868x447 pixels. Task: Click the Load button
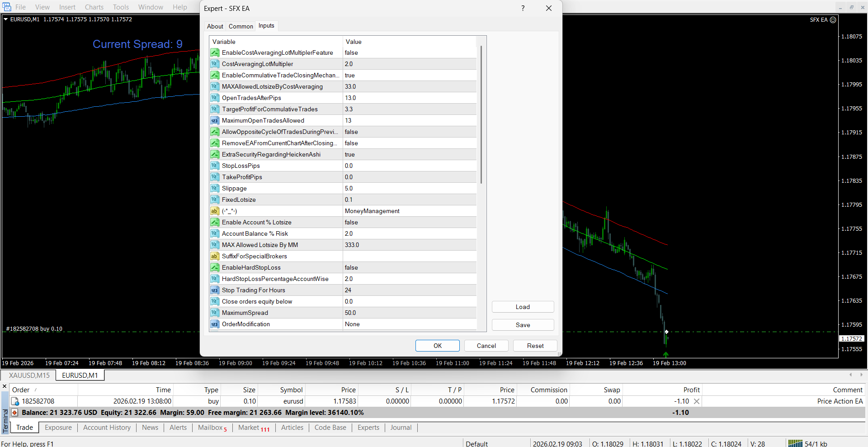(x=523, y=307)
